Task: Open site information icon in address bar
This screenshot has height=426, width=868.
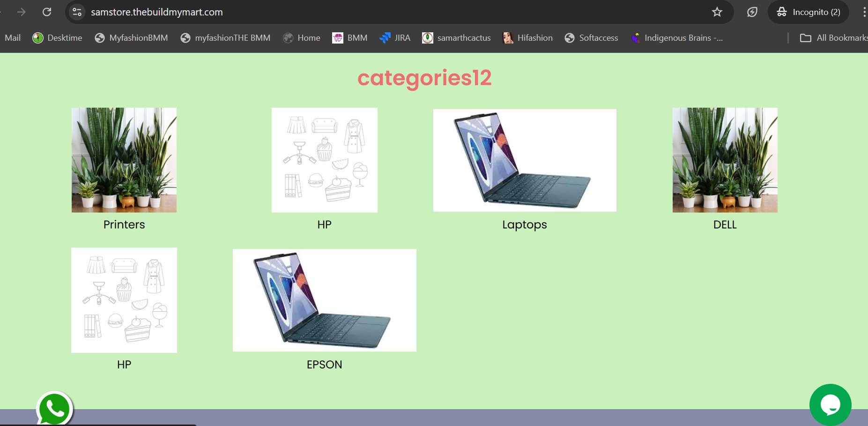Action: (77, 12)
